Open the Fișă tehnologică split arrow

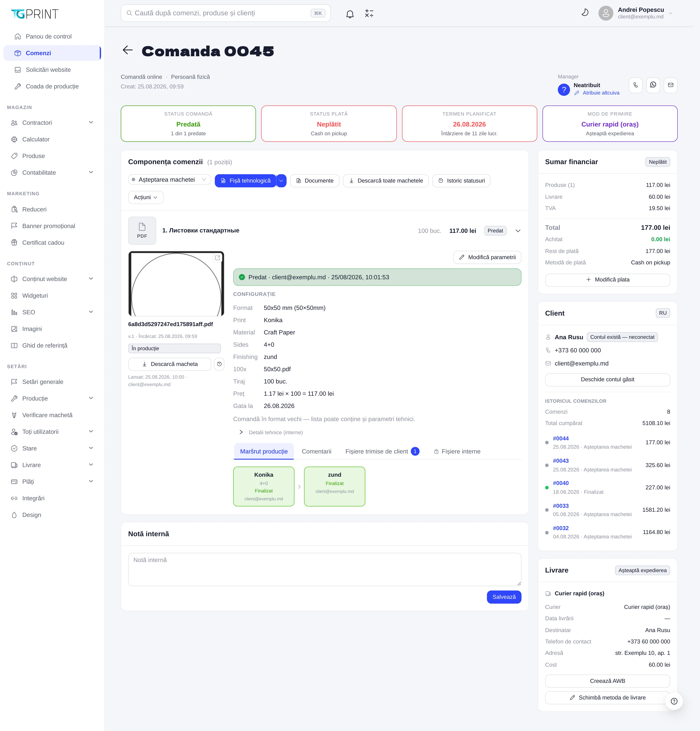click(x=281, y=181)
